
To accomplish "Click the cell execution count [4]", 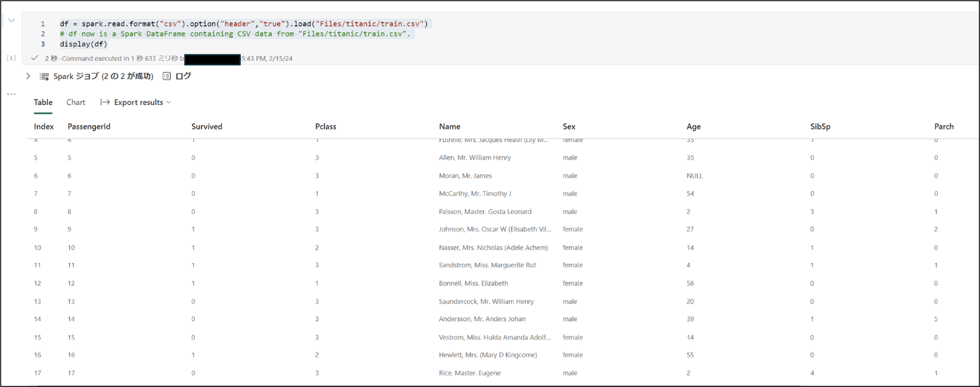I will (x=10, y=58).
